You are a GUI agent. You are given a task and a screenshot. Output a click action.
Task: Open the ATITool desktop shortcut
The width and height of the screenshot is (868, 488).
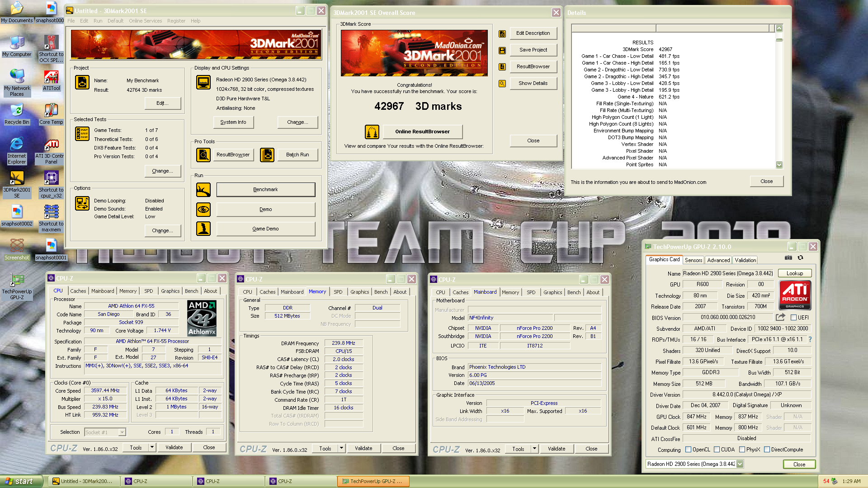coord(51,80)
